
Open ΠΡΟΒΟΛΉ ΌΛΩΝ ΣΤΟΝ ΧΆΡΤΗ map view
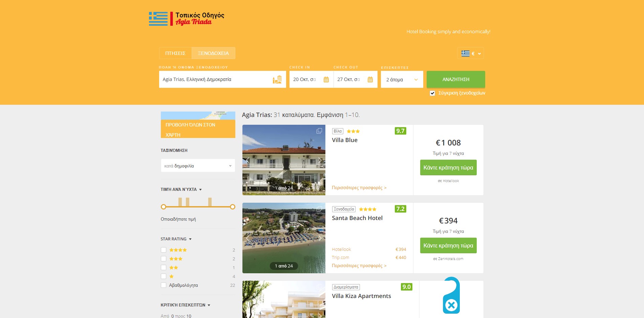[198, 129]
